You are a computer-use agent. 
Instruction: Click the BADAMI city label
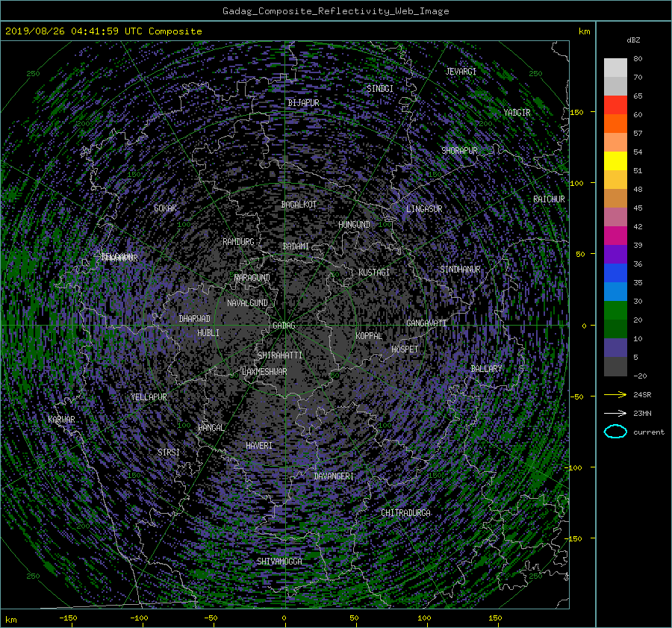click(296, 246)
